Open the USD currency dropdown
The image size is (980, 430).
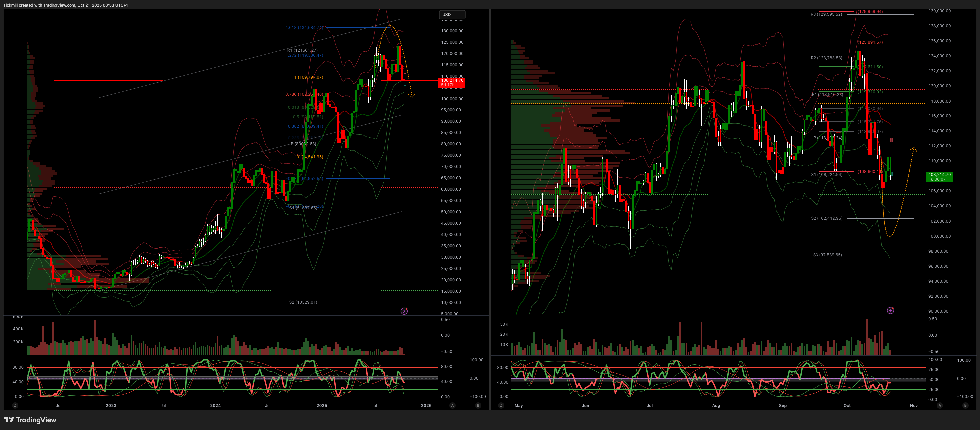452,14
